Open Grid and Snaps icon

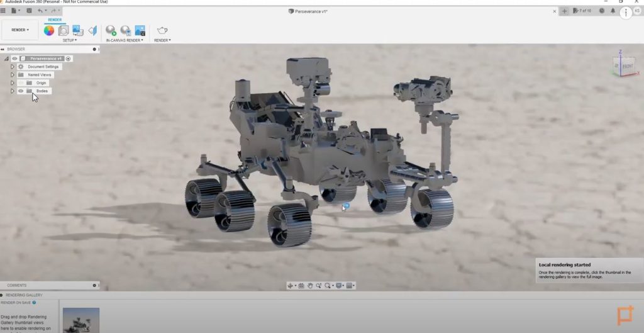349,286
